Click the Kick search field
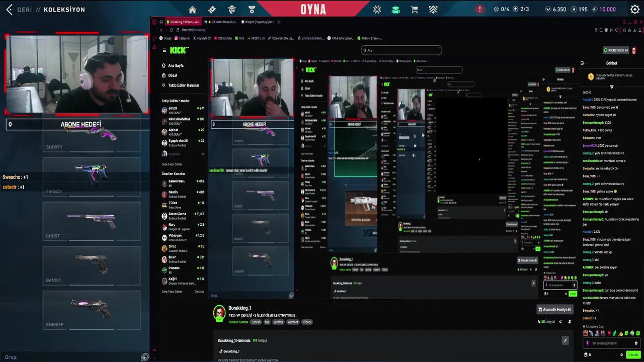 401,50
